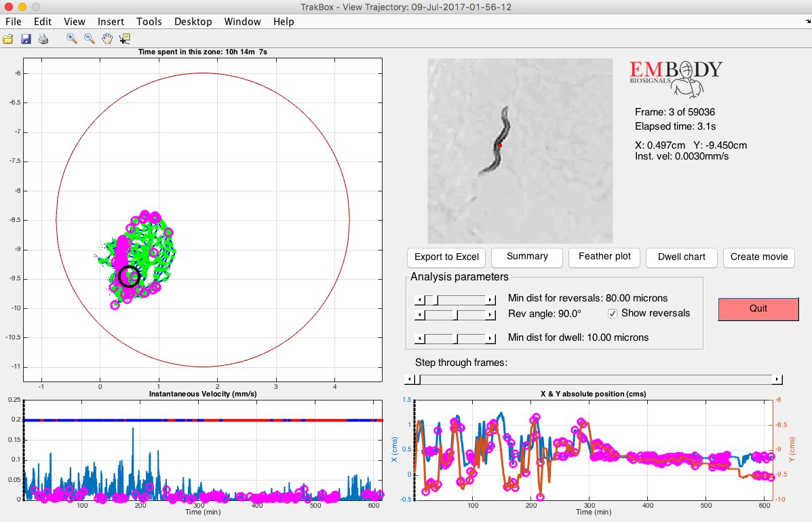Click the black current-position circle on trajectory
The height and width of the screenshot is (522, 812).
click(129, 276)
